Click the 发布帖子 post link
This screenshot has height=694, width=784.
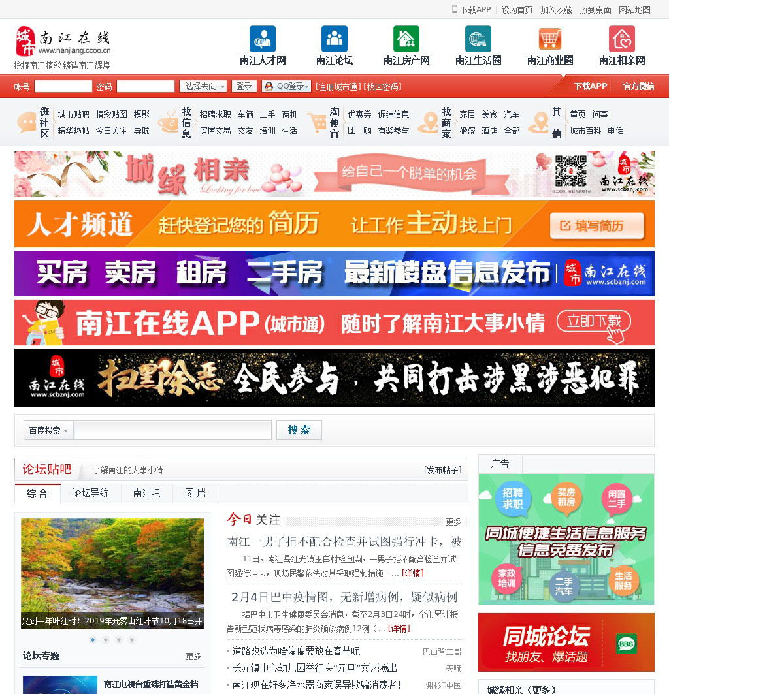[x=443, y=470]
